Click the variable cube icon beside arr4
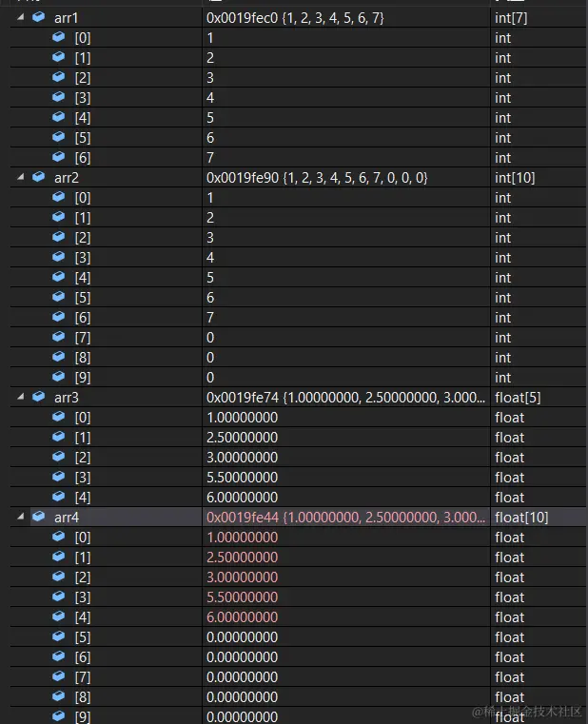588x724 pixels. pyautogui.click(x=39, y=517)
